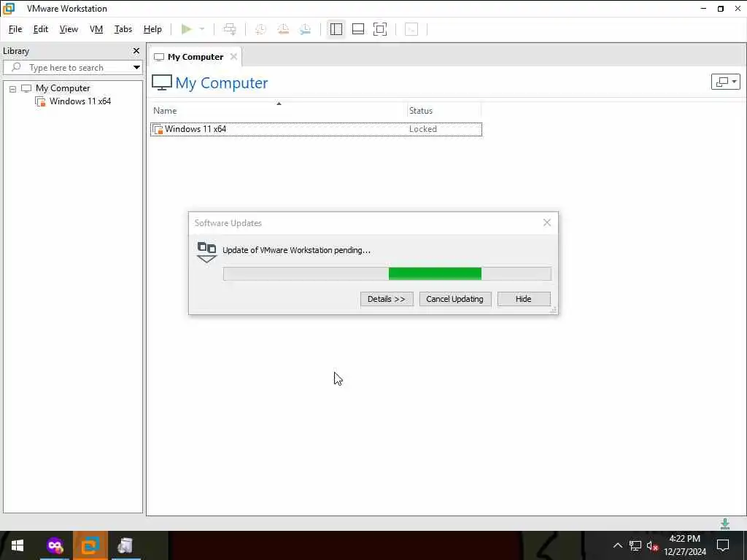
Task: Open the Windows Start menu
Action: pyautogui.click(x=18, y=545)
